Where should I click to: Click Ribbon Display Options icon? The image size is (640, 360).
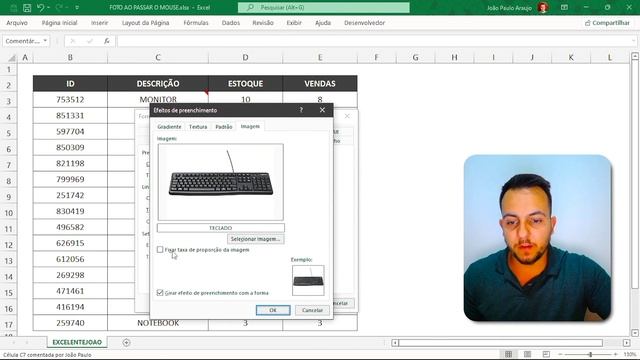(x=564, y=8)
